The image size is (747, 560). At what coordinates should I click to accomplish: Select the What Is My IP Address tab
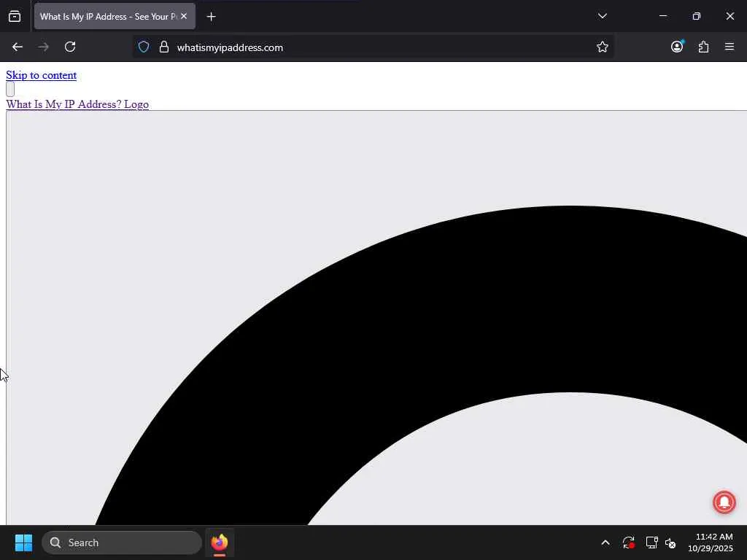(115, 17)
